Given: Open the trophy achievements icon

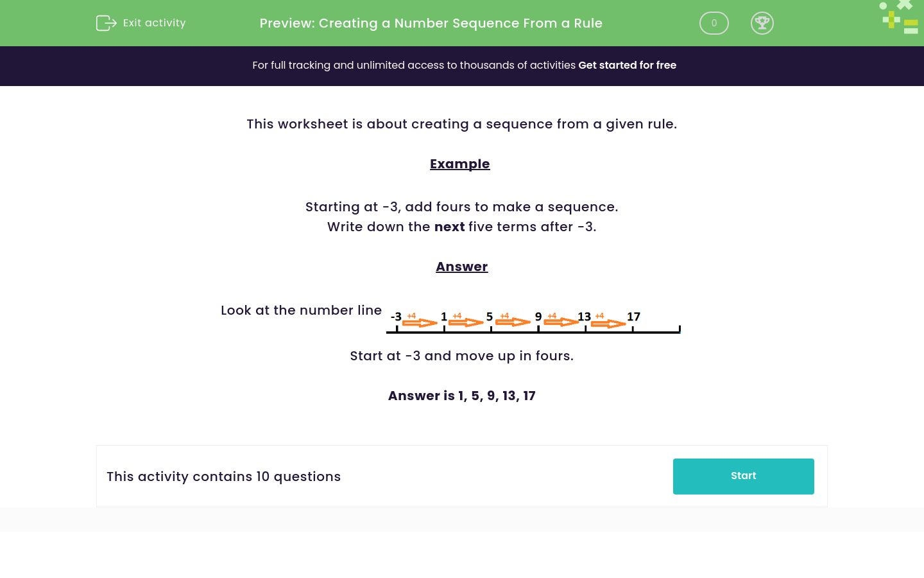Looking at the screenshot, I should click(762, 23).
